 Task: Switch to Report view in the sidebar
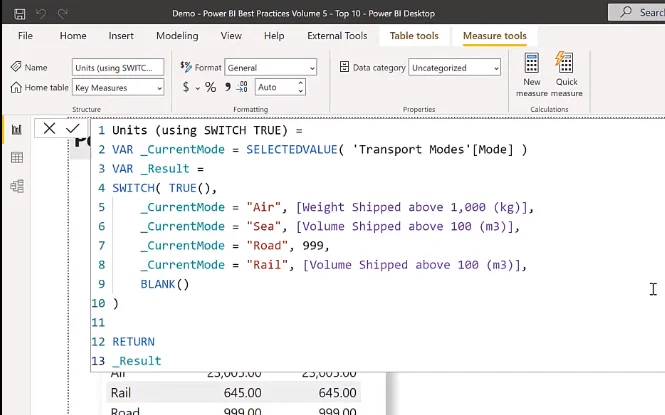click(x=17, y=129)
